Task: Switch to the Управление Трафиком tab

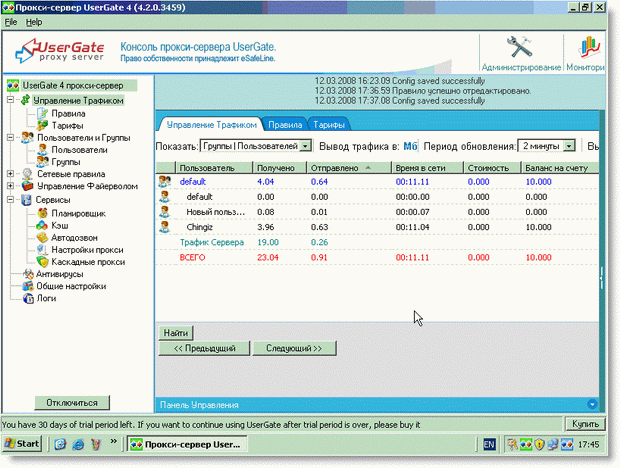Action: (212, 125)
